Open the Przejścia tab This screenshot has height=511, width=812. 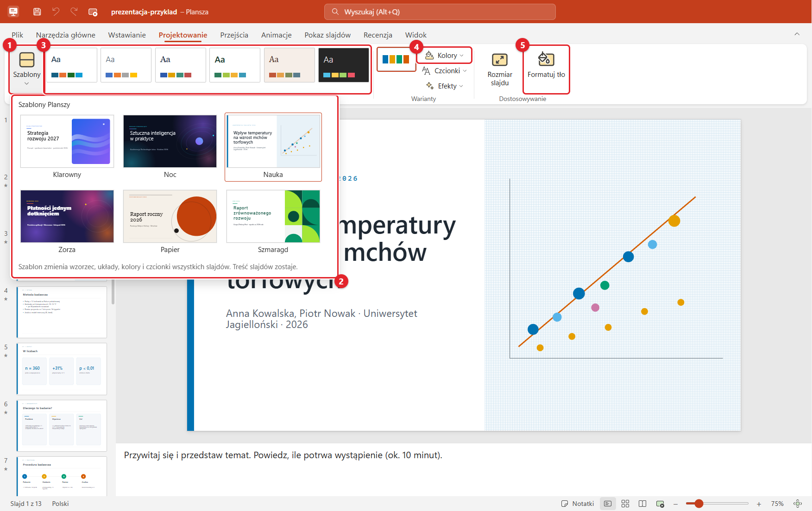click(234, 35)
